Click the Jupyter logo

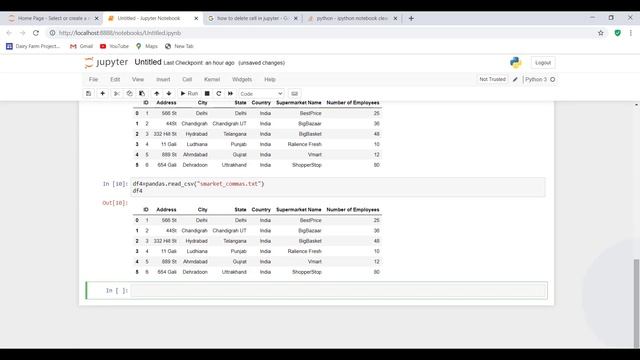coord(106,62)
